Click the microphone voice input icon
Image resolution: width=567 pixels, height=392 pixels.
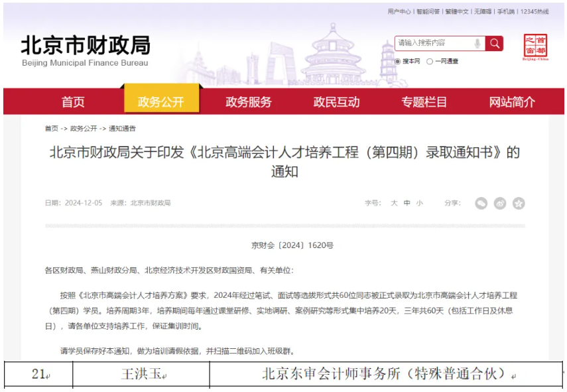[x=477, y=44]
